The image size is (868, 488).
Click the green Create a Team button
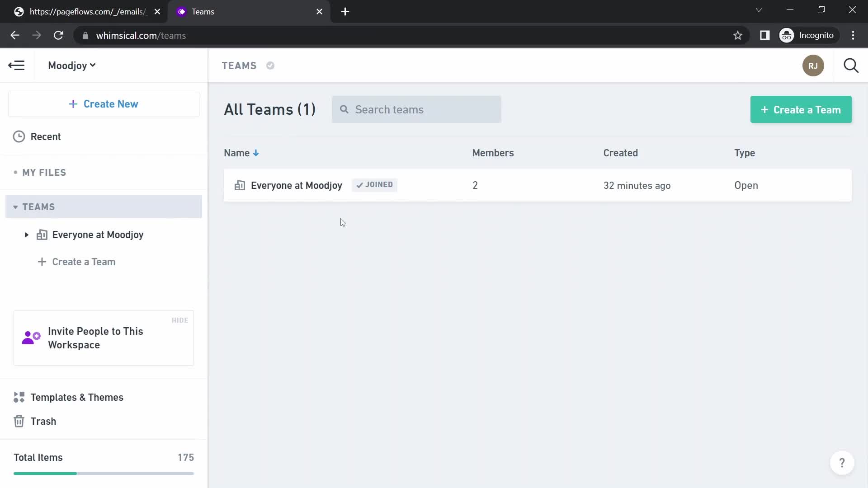pyautogui.click(x=801, y=109)
